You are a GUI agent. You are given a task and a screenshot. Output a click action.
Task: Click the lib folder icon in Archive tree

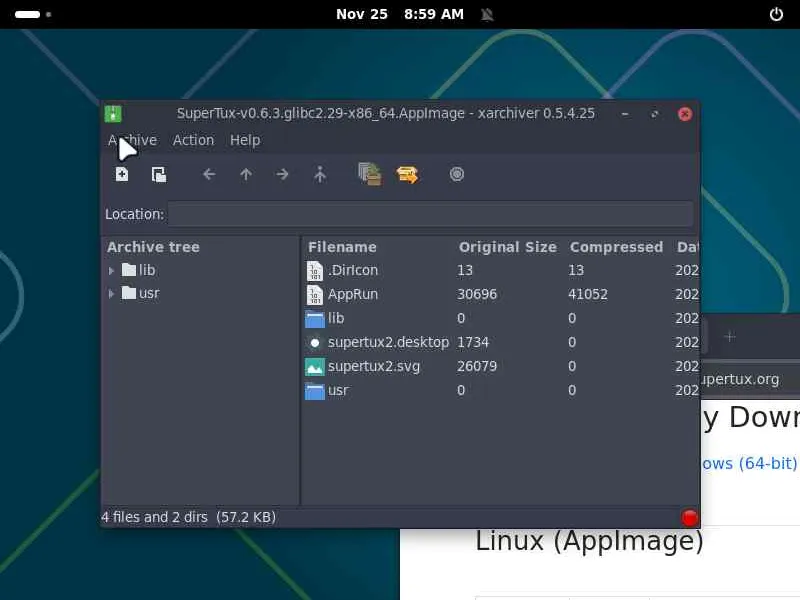[129, 269]
